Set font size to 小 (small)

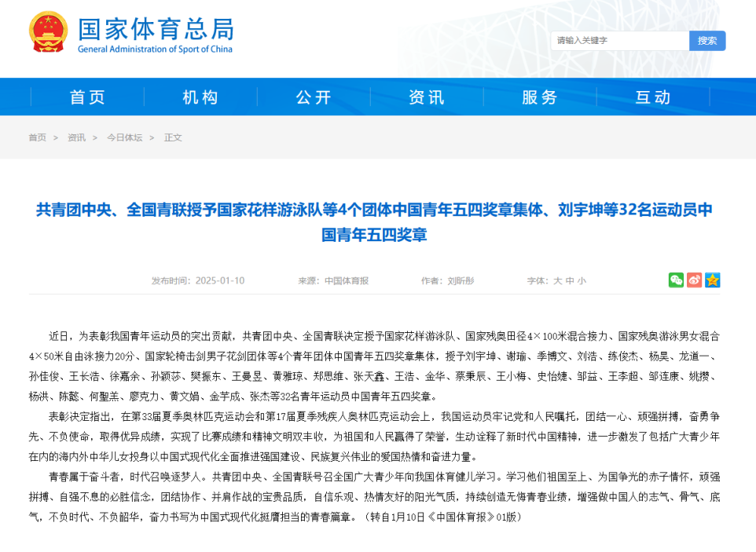[x=582, y=280]
